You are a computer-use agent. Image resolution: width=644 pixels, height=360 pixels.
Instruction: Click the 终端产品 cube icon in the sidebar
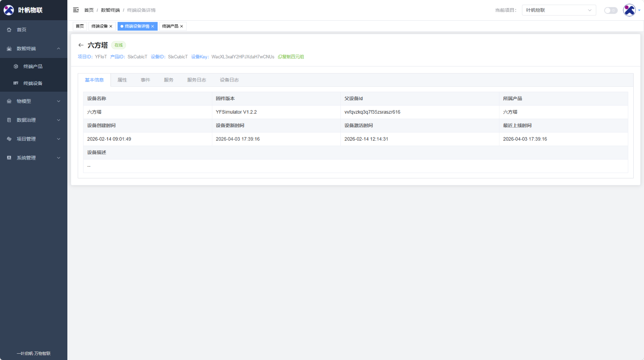point(16,67)
